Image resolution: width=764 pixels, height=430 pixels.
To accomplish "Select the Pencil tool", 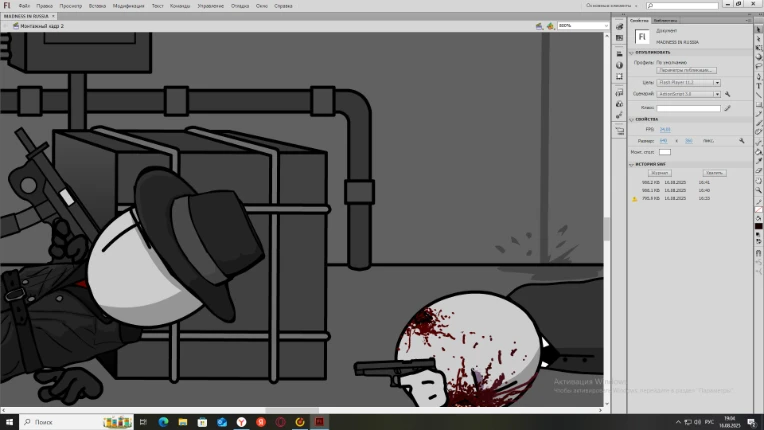I will [759, 113].
